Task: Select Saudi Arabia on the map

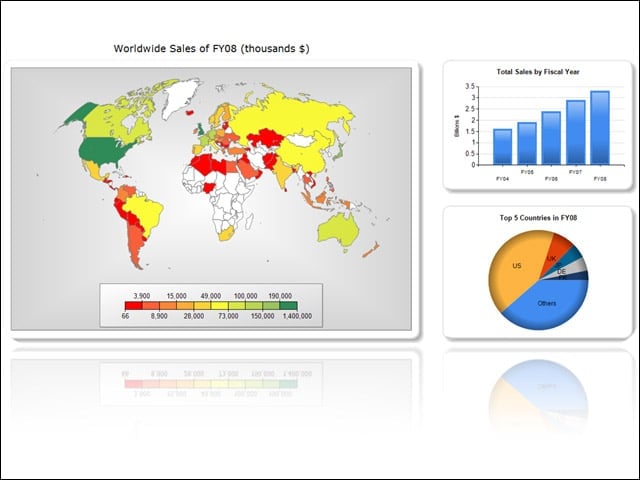Action: click(248, 169)
